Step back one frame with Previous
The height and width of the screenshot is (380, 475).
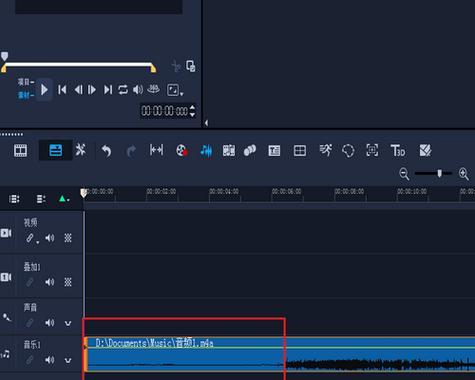78,90
